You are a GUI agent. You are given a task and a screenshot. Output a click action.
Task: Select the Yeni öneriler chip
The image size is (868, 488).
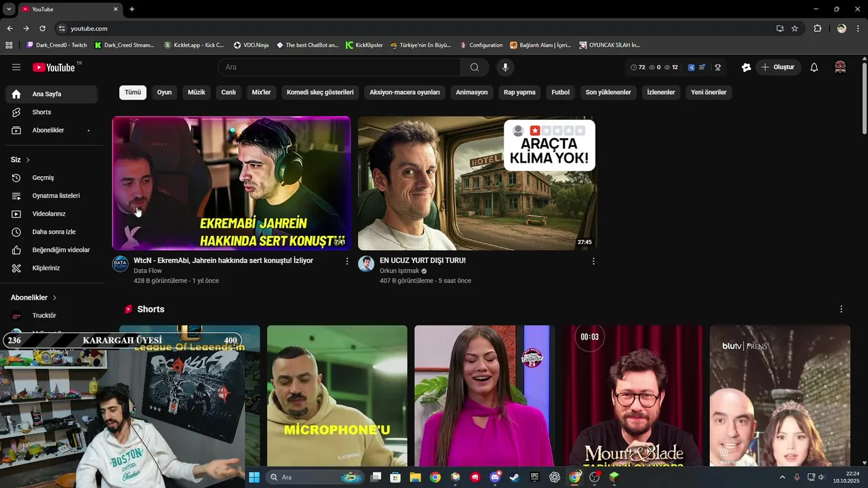click(709, 92)
